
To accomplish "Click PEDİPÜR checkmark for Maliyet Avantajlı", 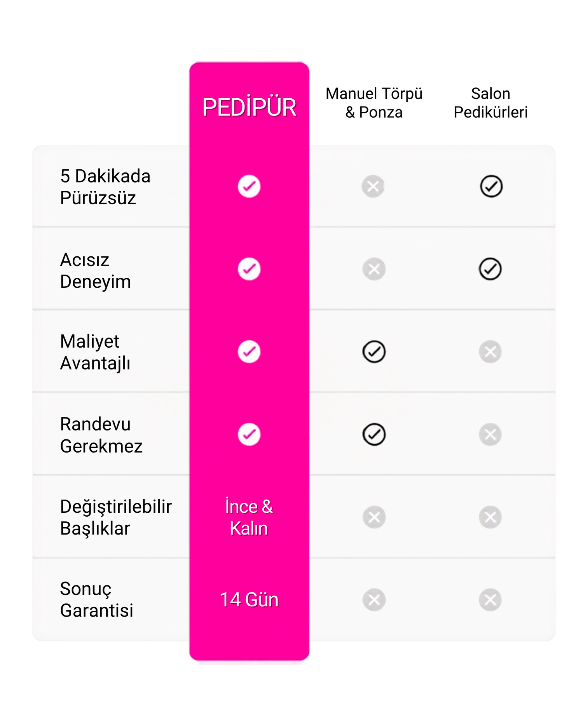I will 249,352.
